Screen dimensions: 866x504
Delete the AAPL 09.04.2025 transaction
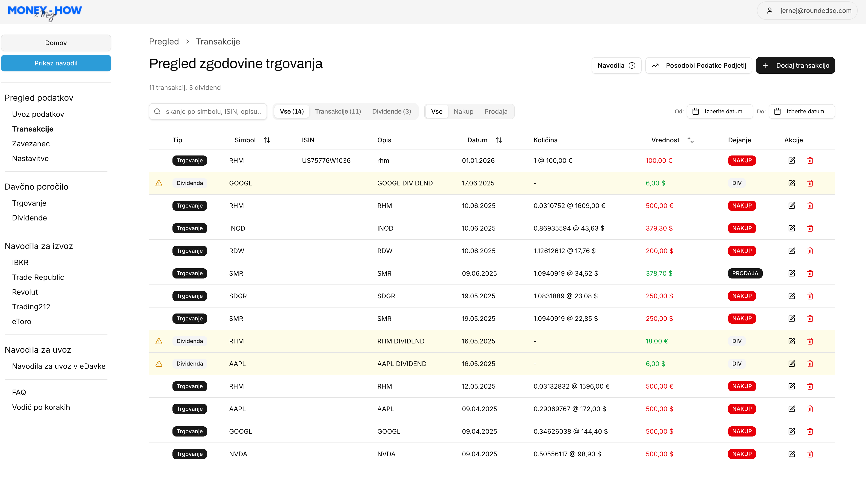[810, 409]
